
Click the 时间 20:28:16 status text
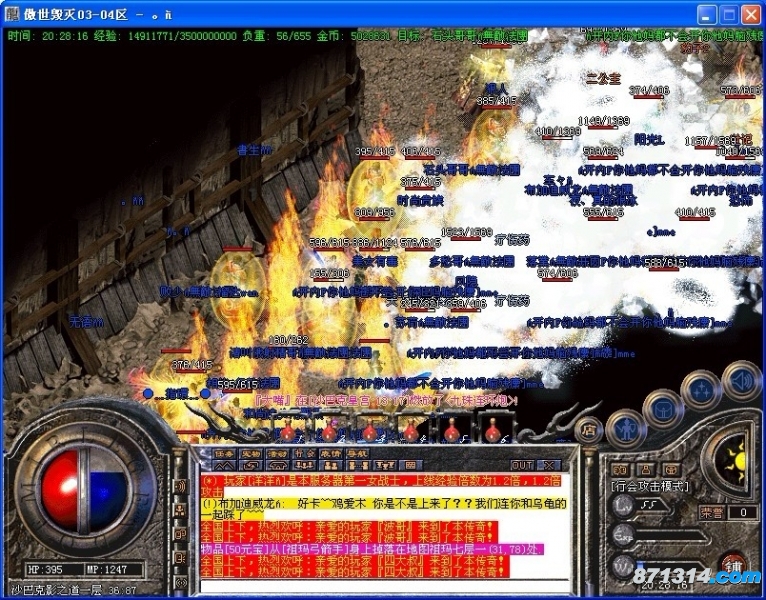[48, 36]
